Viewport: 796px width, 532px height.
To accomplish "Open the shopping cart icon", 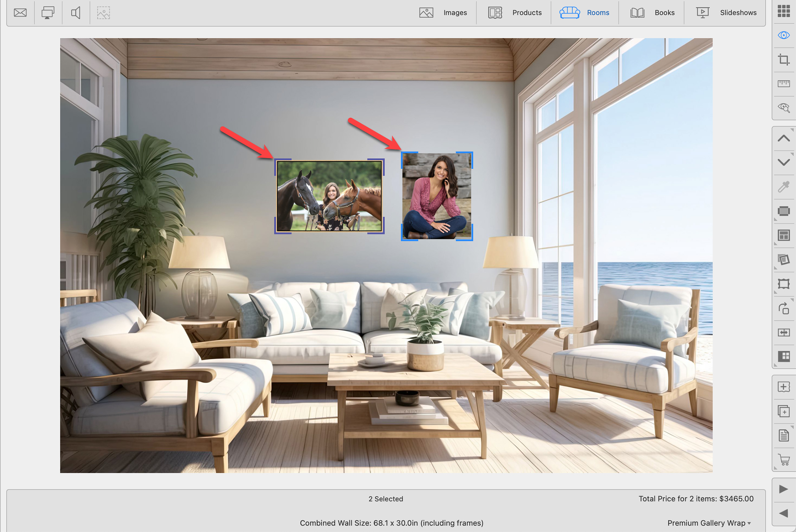I will click(783, 460).
